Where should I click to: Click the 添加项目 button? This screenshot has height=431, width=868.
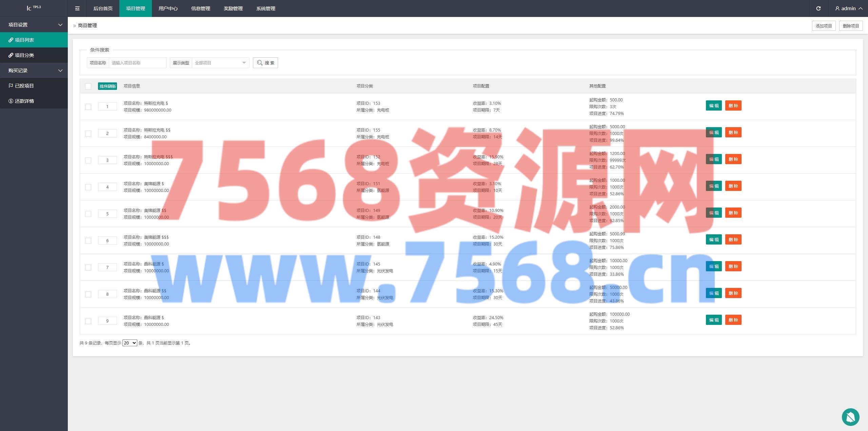click(823, 26)
